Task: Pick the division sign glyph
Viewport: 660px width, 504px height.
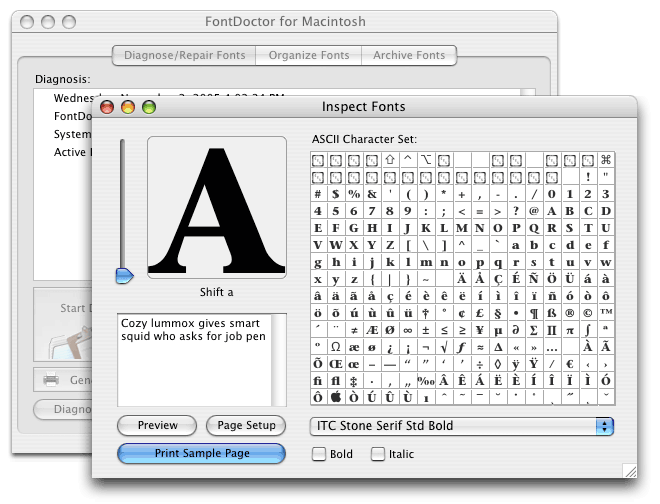Action: [480, 364]
